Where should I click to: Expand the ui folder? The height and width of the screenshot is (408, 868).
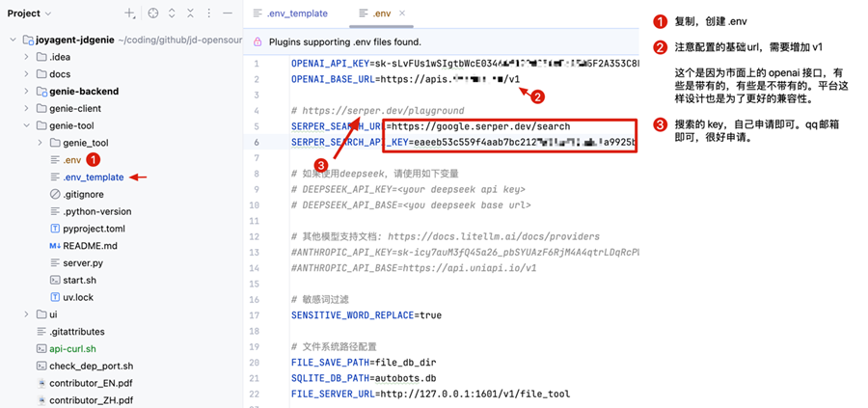tap(26, 314)
